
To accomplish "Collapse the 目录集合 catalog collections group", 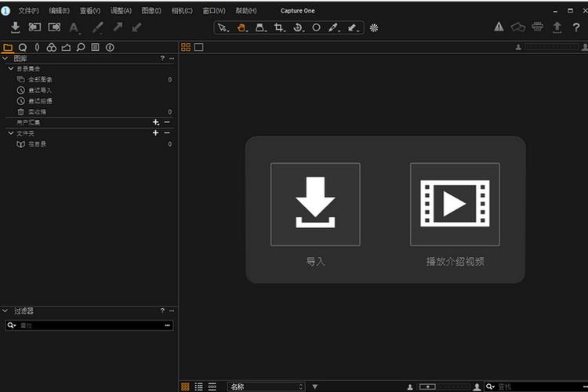I will pos(11,69).
